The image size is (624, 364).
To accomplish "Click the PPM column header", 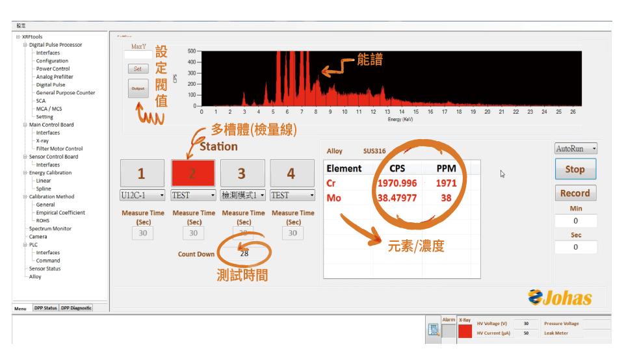I will 446,168.
